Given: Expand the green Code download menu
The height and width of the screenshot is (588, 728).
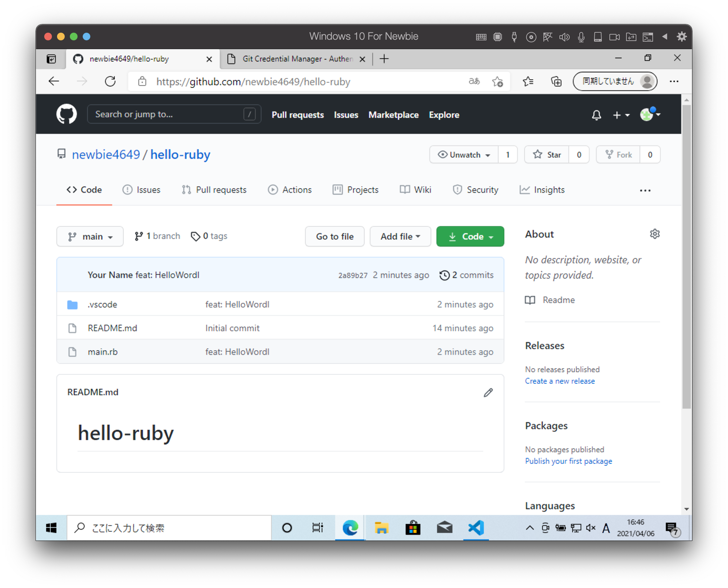Looking at the screenshot, I should [470, 236].
